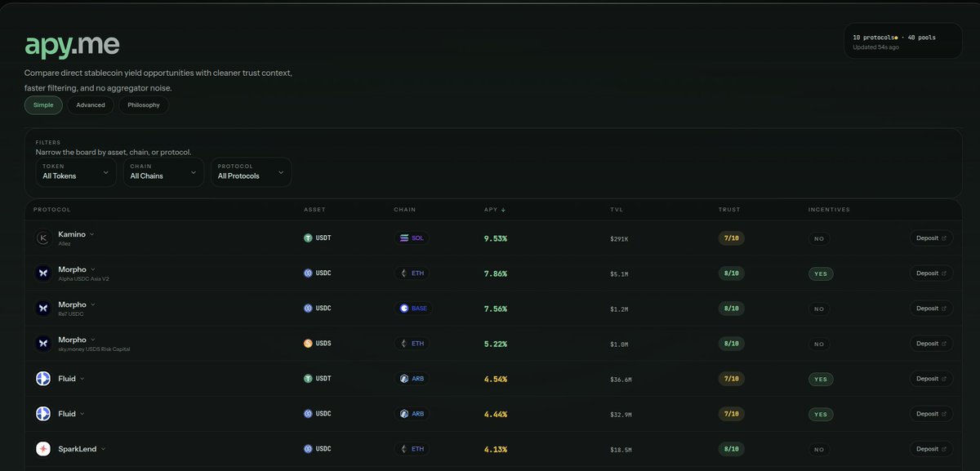Screen dimensions: 980x471
Task: Click the ARB chain badge in the 4.44% row
Action: click(412, 414)
